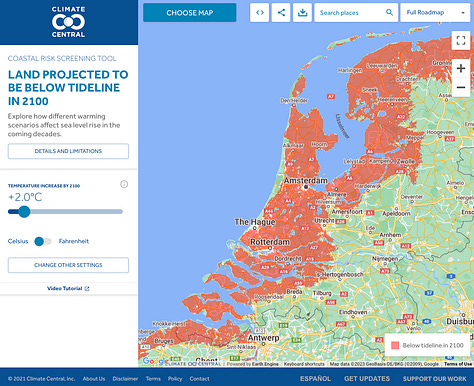Open temperature increase info icon
The image size is (474, 386).
point(124,184)
